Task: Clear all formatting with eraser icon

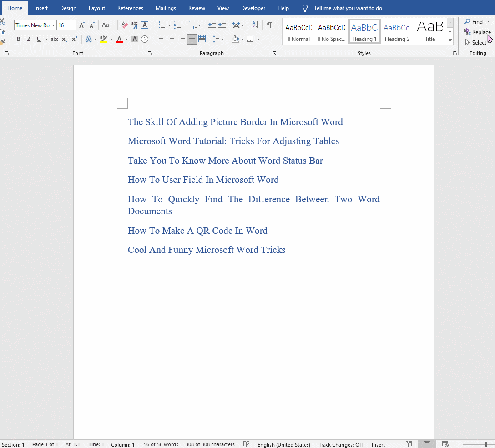Action: point(125,25)
